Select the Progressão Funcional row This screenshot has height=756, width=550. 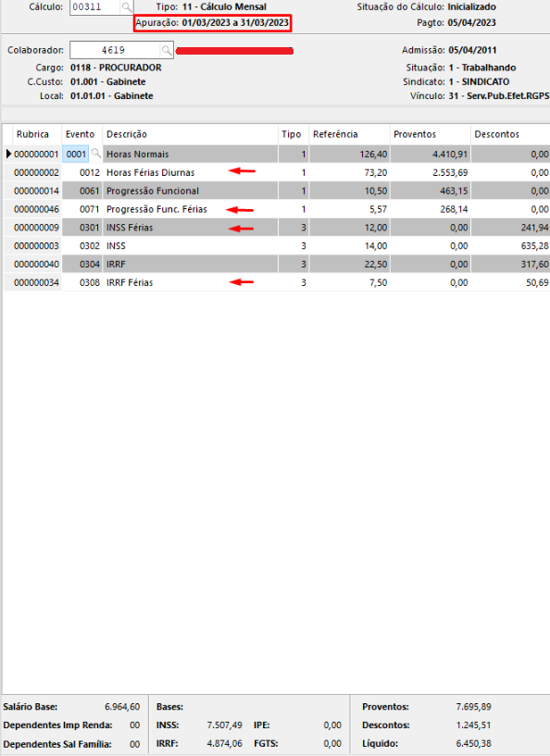pos(277,191)
